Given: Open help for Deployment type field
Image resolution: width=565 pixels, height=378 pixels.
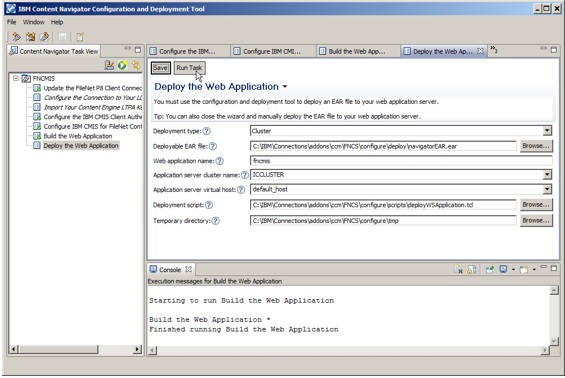Looking at the screenshot, I should point(206,131).
